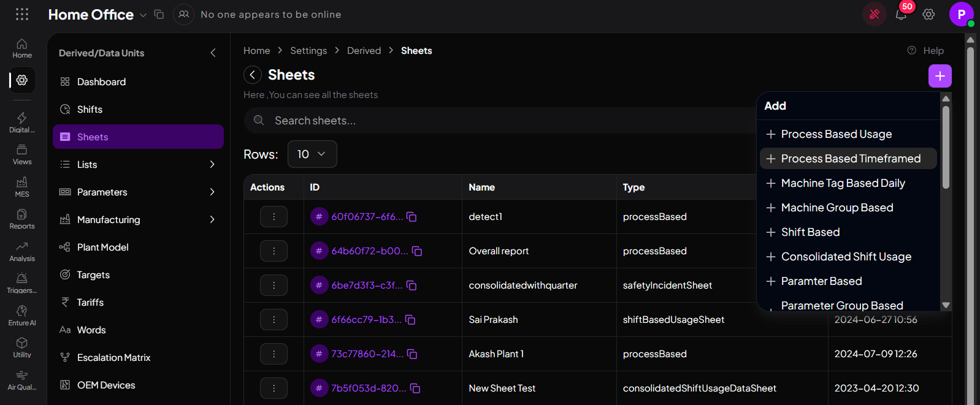Choose Process Based Timeframed option
The image size is (980, 405).
[848, 159]
